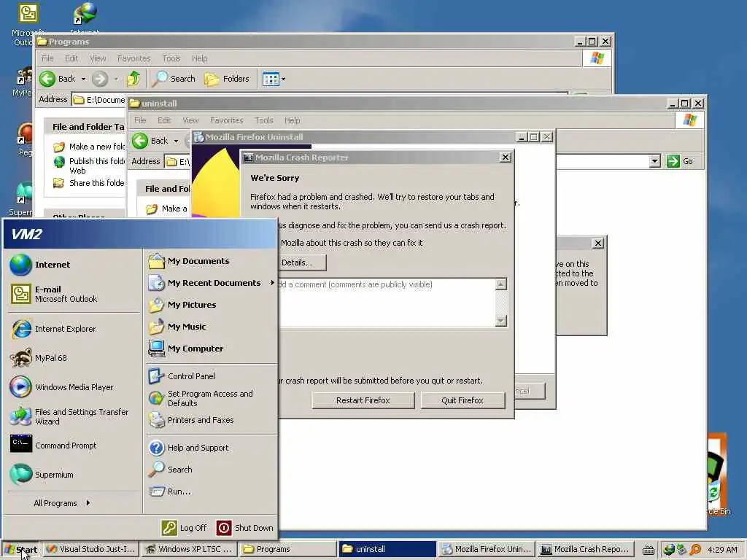Open Favorites menu in Programs window
This screenshot has height=560, width=747.
coord(134,58)
